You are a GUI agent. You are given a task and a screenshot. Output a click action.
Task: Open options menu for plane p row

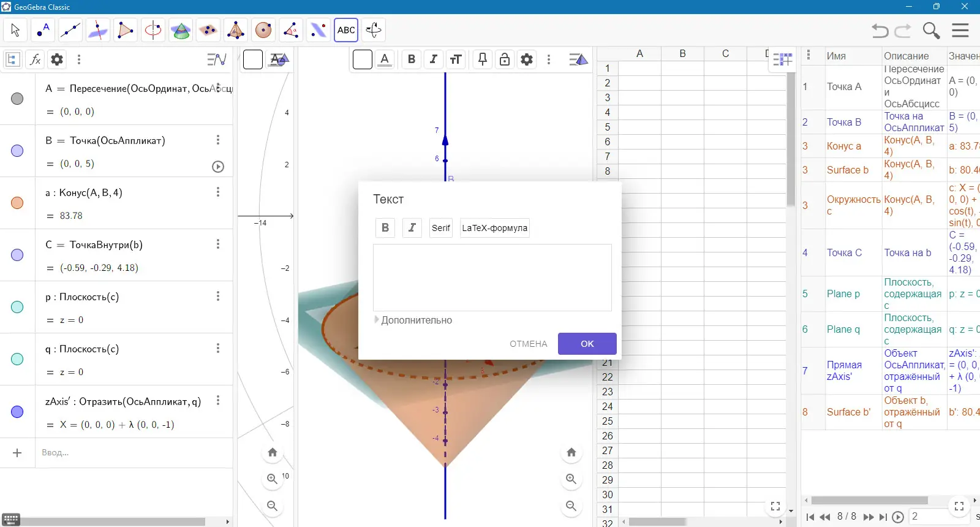coord(218,297)
